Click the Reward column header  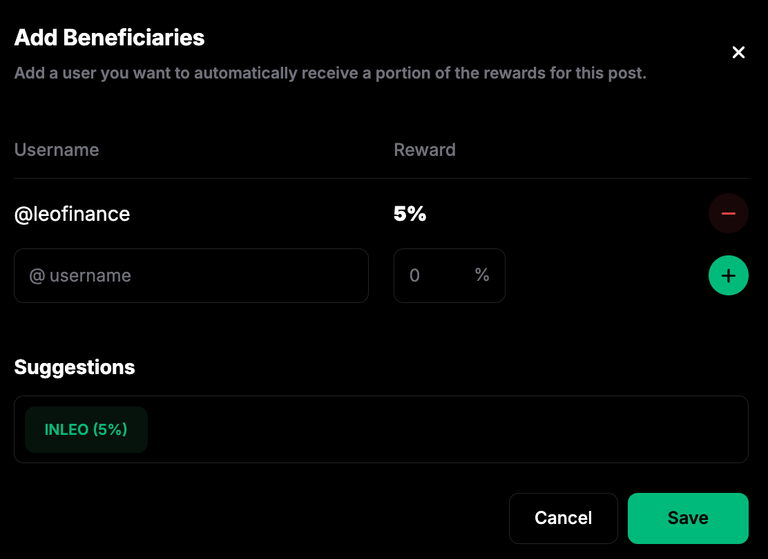[425, 150]
